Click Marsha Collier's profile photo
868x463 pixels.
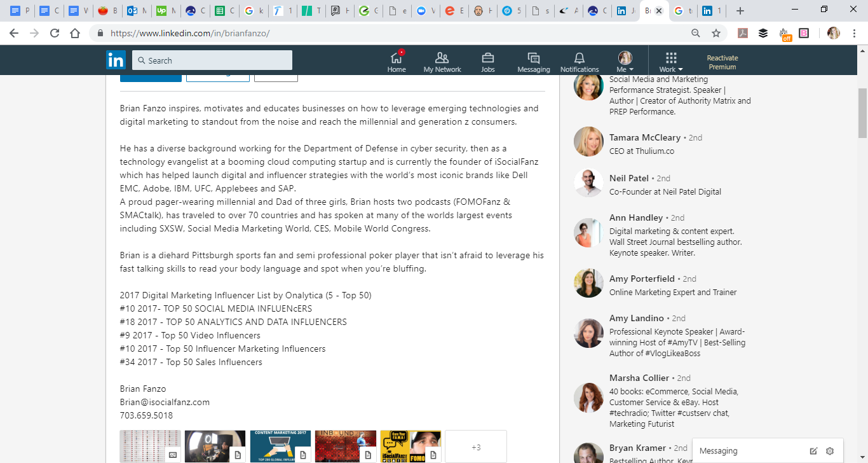tap(588, 397)
